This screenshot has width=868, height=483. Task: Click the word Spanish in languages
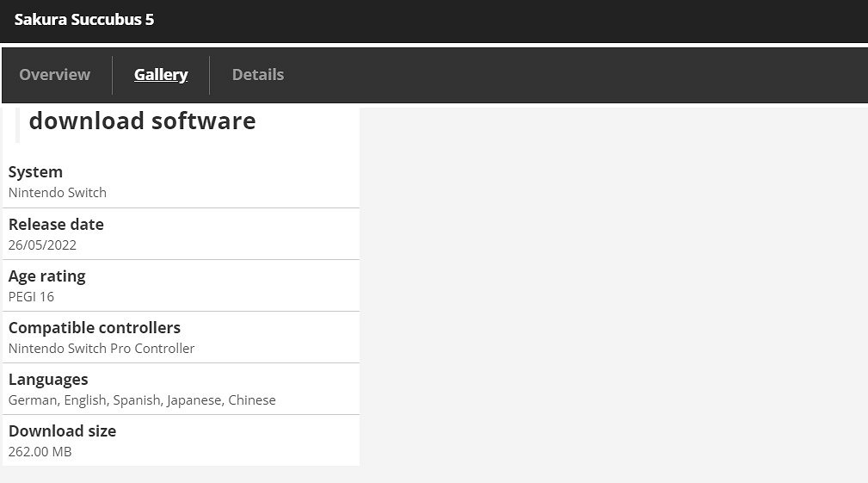tap(136, 399)
